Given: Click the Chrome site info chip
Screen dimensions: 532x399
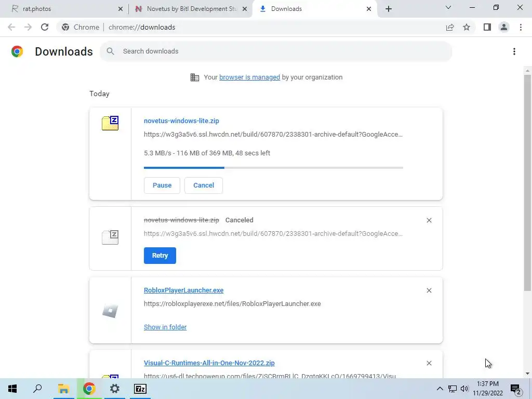Looking at the screenshot, I should click(x=81, y=27).
